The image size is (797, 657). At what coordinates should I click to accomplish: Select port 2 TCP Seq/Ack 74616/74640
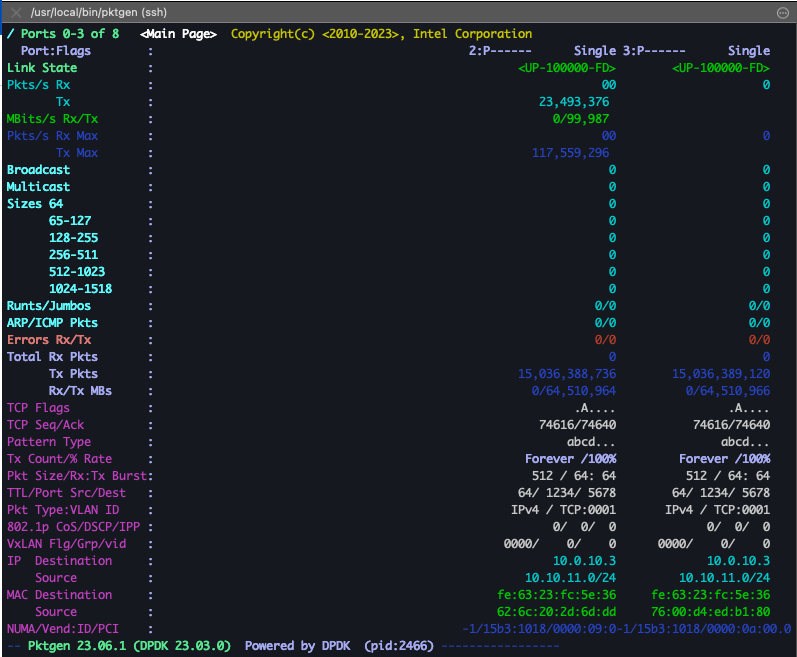[x=577, y=425]
